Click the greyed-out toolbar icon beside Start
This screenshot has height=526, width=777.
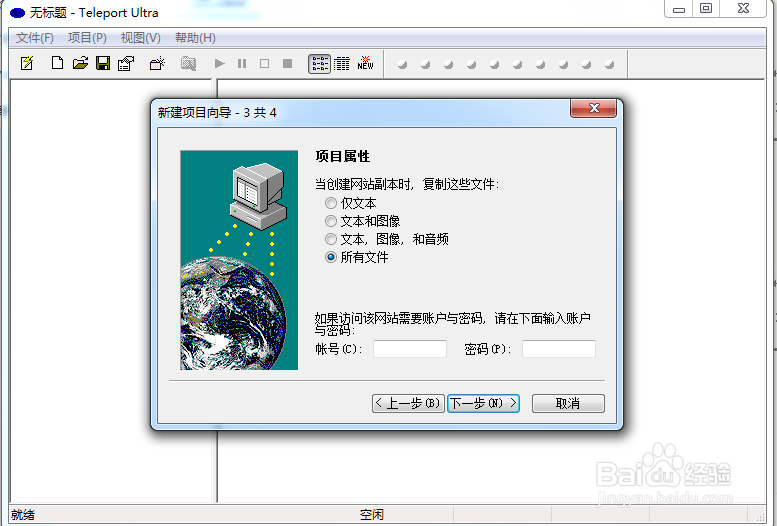188,63
